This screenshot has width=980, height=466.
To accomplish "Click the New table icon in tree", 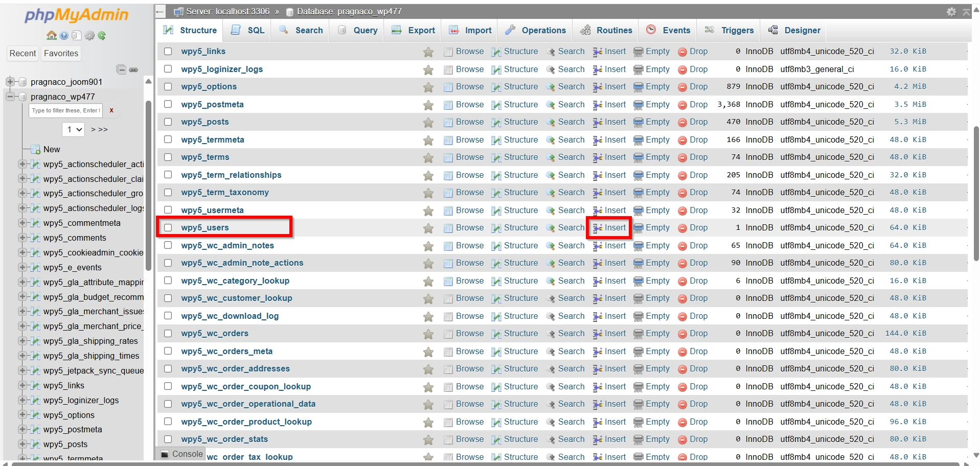I will point(36,149).
